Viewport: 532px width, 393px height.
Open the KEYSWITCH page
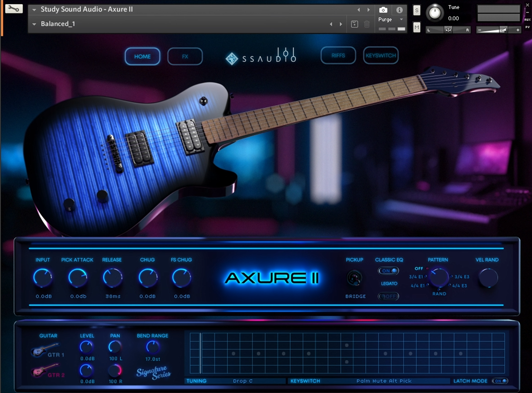pos(381,55)
